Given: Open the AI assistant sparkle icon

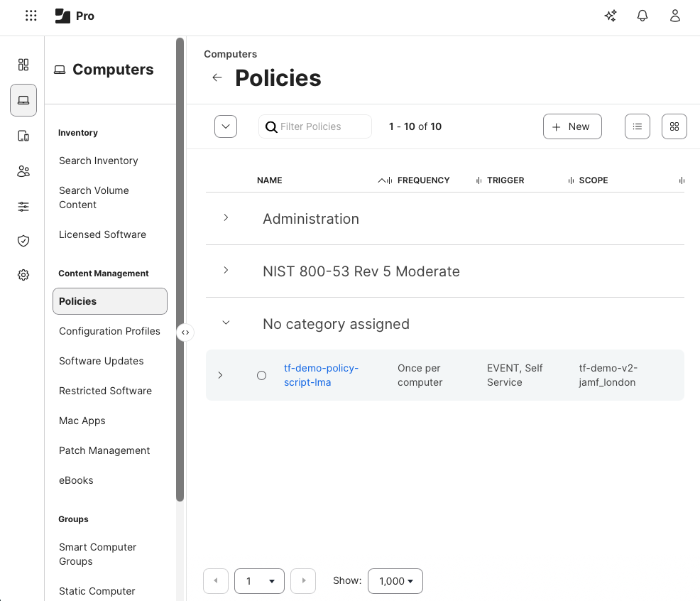Looking at the screenshot, I should [610, 15].
